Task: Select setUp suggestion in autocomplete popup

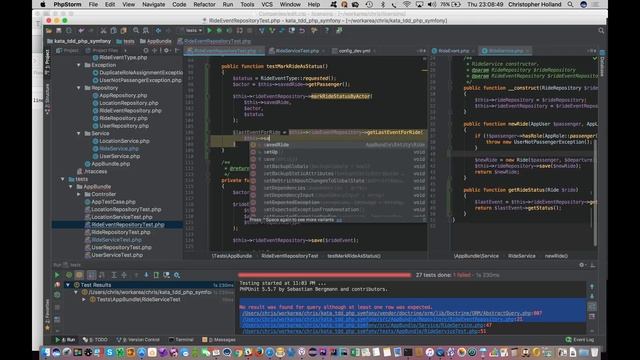Action: [338, 152]
